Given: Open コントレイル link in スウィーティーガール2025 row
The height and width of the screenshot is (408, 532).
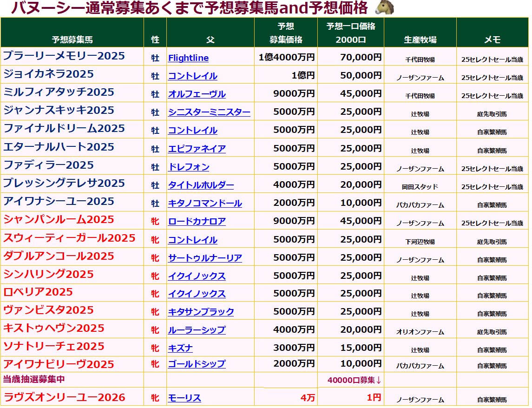Looking at the screenshot, I should tap(193, 240).
